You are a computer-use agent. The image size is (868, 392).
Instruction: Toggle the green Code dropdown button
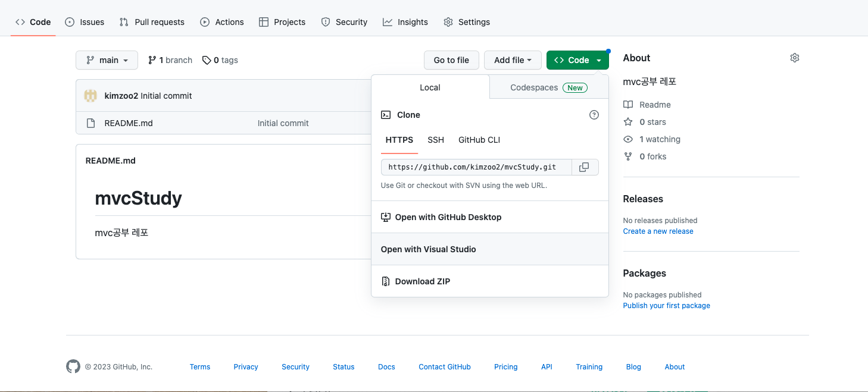click(x=577, y=60)
